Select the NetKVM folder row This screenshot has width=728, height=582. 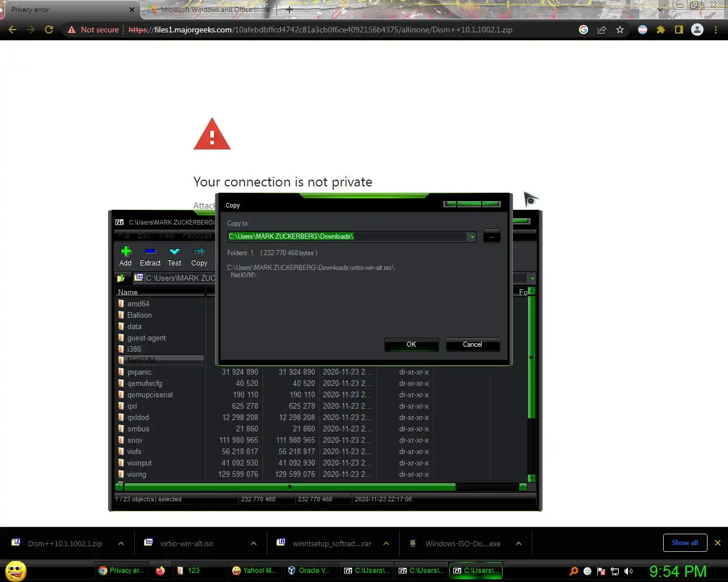(x=160, y=360)
